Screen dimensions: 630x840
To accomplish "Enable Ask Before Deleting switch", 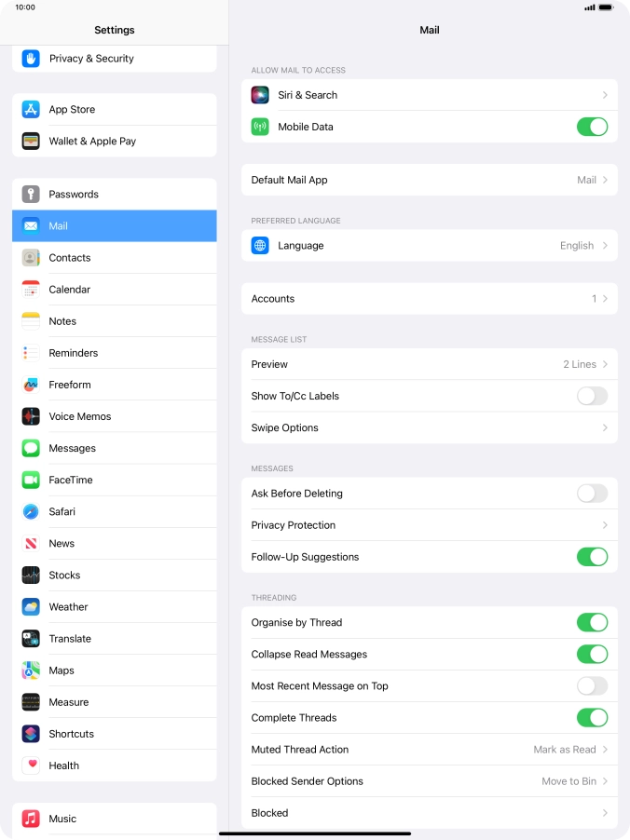I will pyautogui.click(x=592, y=494).
